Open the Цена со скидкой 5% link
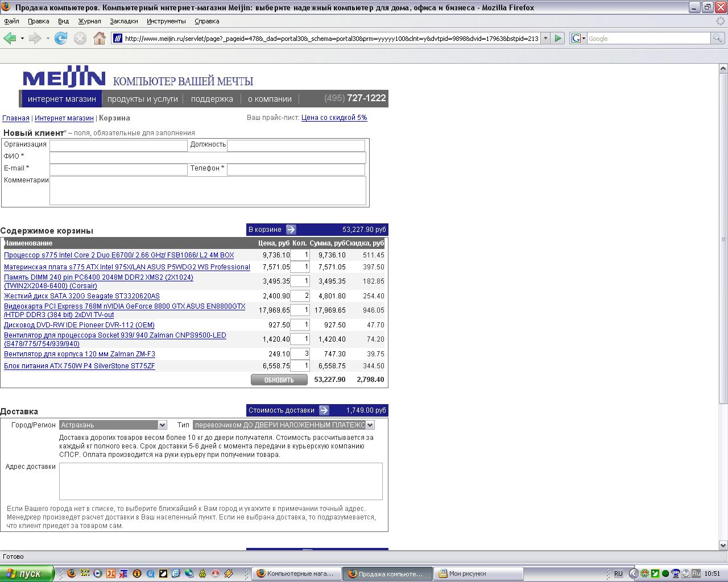This screenshot has width=728, height=582. pyautogui.click(x=334, y=118)
